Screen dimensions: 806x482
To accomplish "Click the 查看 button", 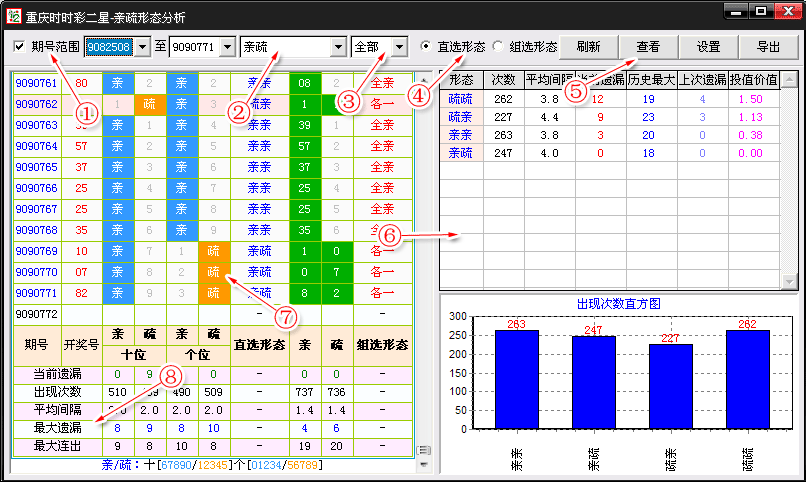I will click(648, 47).
